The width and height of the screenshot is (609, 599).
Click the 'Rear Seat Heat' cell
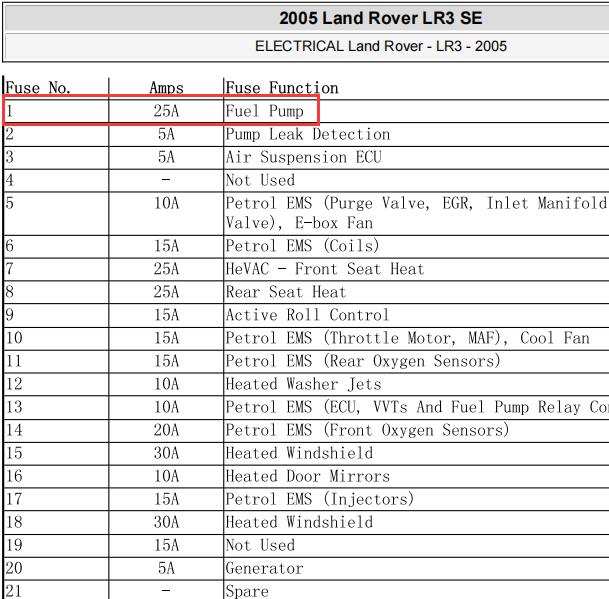tap(286, 292)
